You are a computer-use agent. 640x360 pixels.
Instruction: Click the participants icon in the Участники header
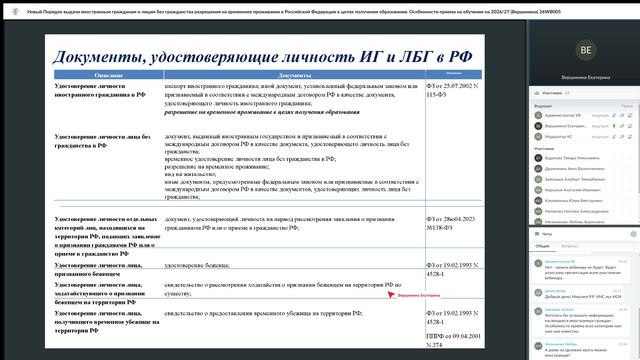point(537,93)
